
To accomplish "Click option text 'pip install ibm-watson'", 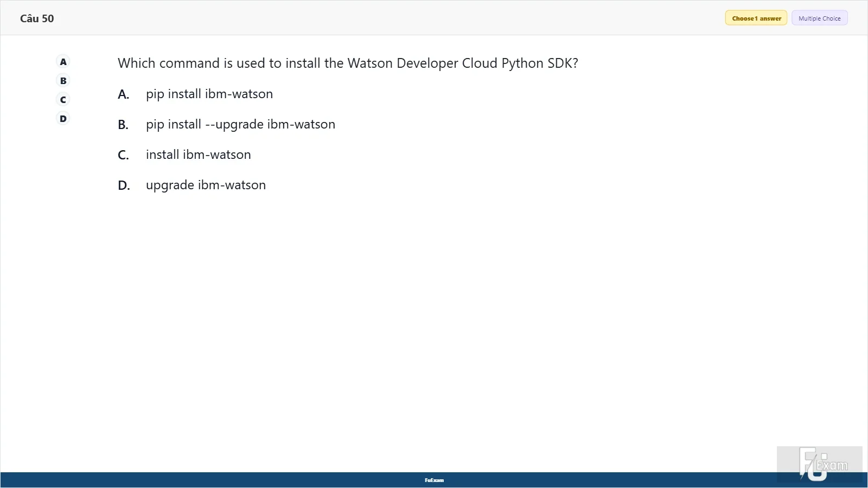I will pyautogui.click(x=209, y=94).
